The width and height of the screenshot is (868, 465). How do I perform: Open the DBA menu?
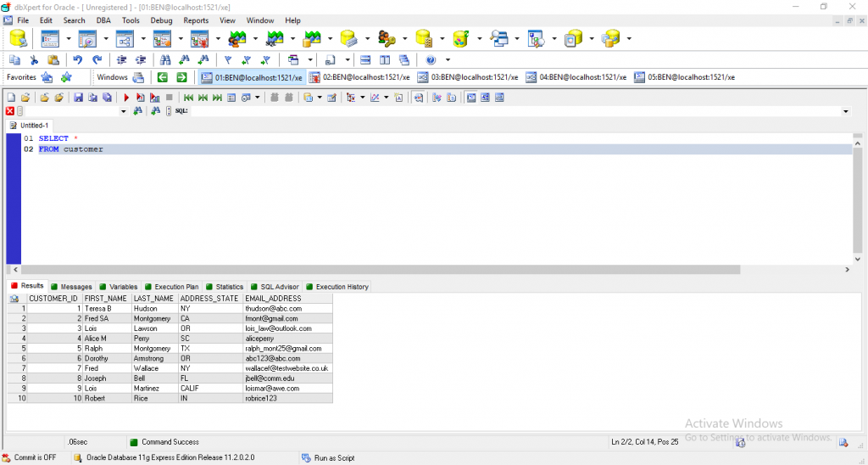[x=103, y=20]
